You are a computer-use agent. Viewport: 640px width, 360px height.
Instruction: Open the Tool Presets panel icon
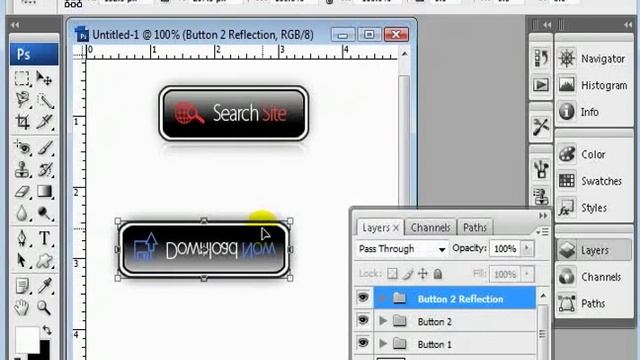pyautogui.click(x=541, y=127)
